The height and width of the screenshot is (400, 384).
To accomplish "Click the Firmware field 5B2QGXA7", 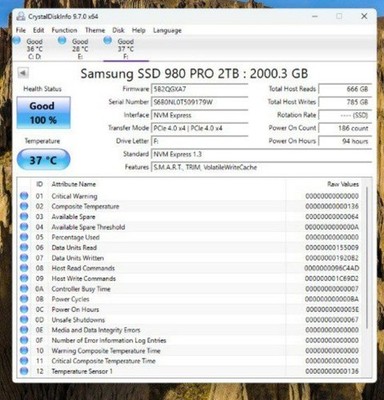I will point(199,89).
